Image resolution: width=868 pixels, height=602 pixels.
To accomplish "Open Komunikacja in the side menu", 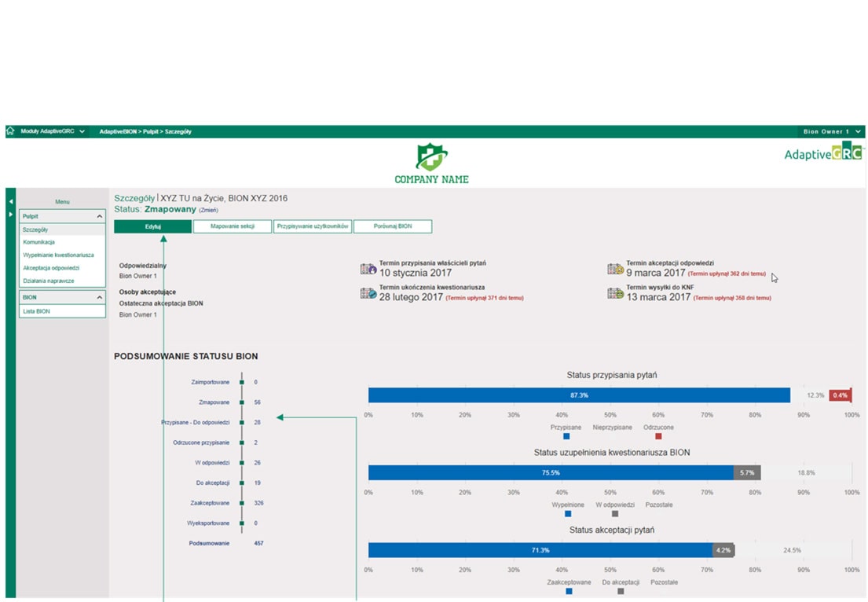I will click(39, 242).
